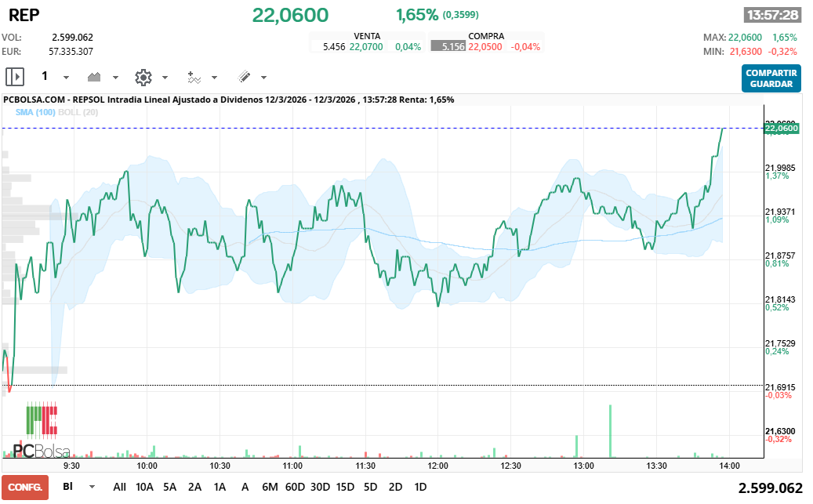Open the chart settings gear icon

click(143, 76)
